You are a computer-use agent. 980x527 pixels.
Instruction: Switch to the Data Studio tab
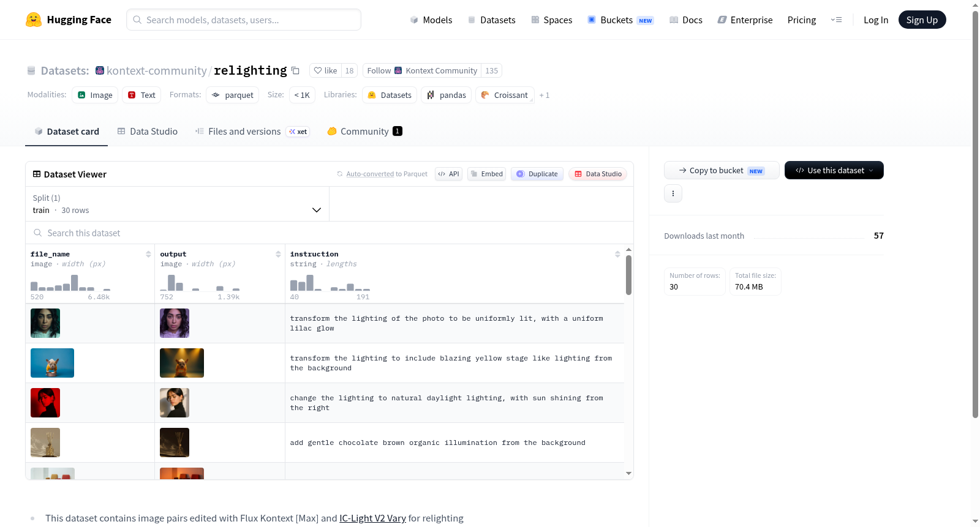point(148,131)
